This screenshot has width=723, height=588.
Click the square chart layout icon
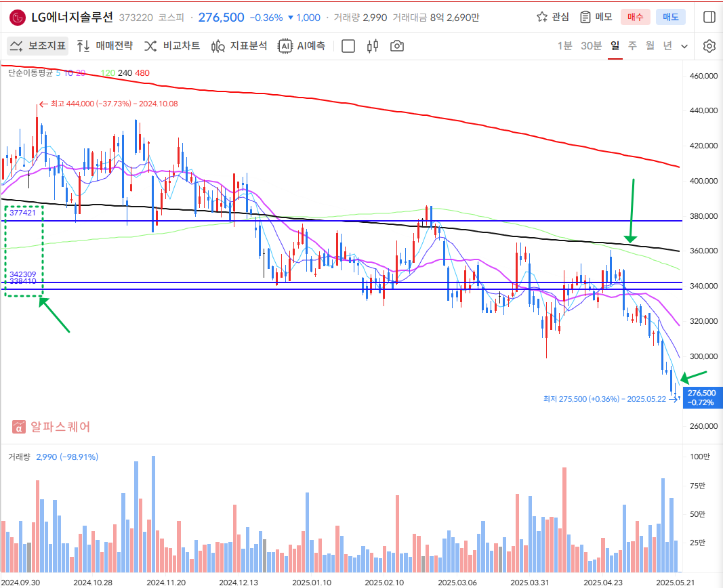point(348,46)
